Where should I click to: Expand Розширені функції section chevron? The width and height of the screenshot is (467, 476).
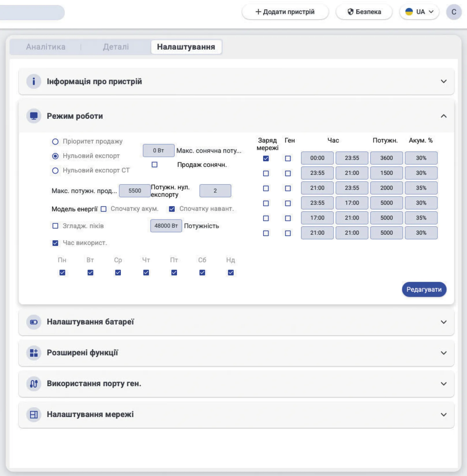pos(444,353)
